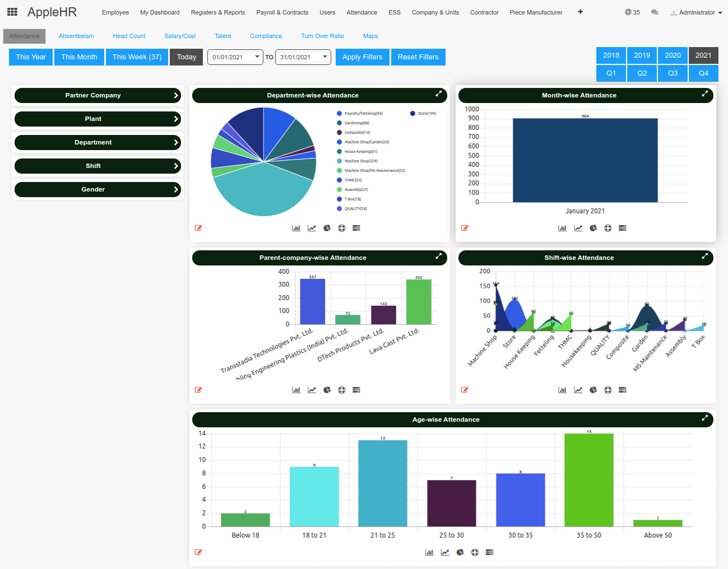Toggle Store(109) series in pie legend

click(x=426, y=114)
